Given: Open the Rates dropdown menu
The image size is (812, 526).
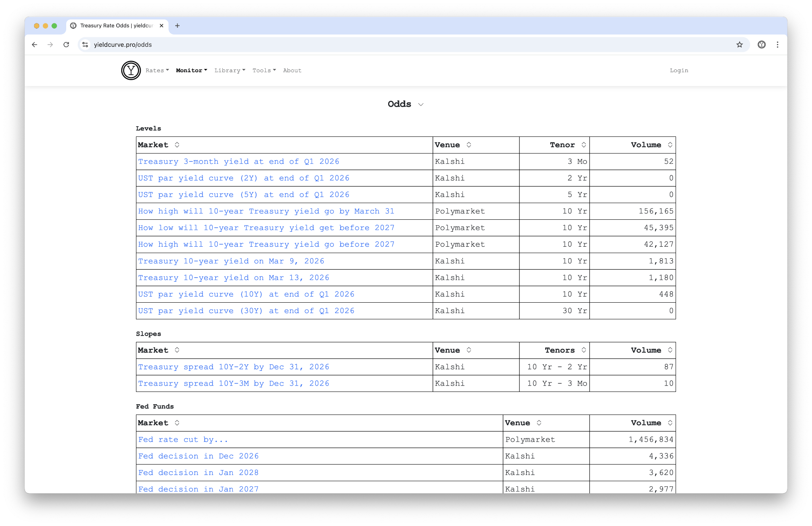Looking at the screenshot, I should pos(157,70).
